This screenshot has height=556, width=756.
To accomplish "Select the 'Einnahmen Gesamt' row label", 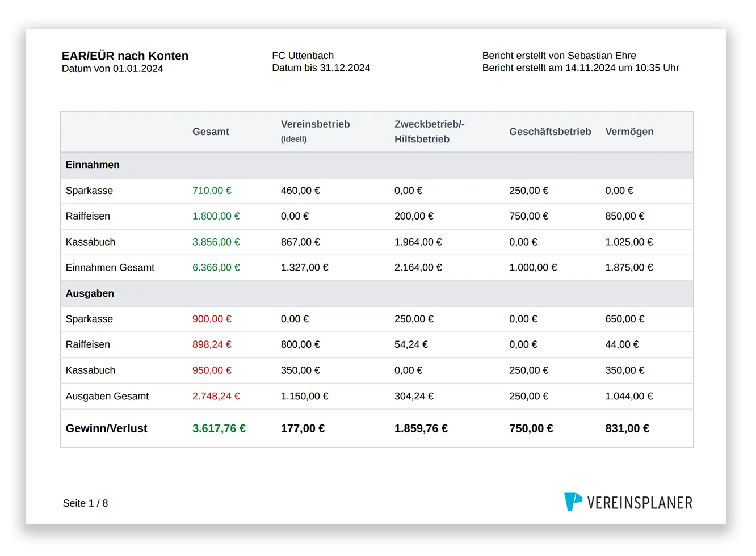I will point(110,267).
